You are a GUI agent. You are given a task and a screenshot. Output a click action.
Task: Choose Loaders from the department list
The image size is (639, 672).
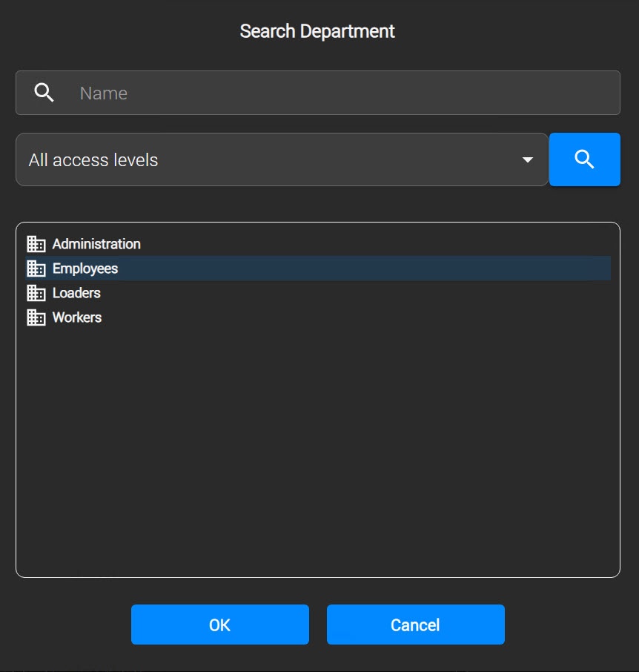76,293
